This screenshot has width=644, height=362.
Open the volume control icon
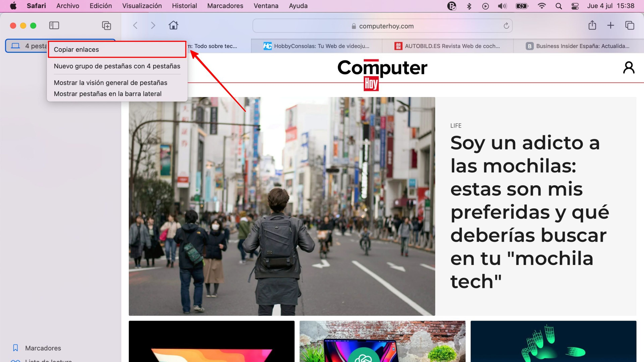502,6
